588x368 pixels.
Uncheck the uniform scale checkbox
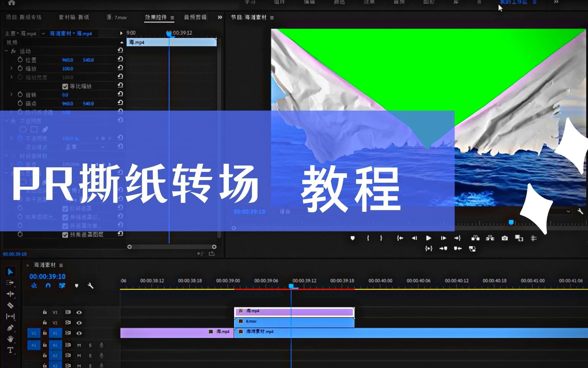(65, 86)
